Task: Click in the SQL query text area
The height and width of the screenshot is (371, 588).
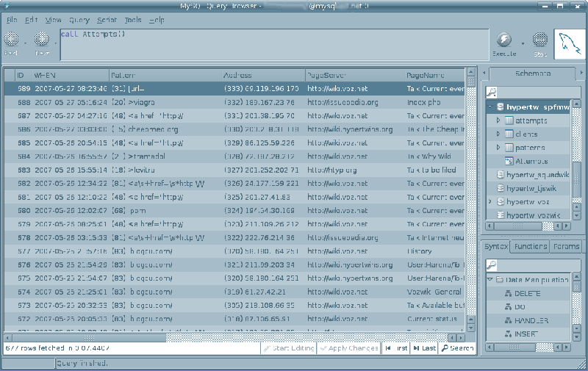Action: coord(272,44)
